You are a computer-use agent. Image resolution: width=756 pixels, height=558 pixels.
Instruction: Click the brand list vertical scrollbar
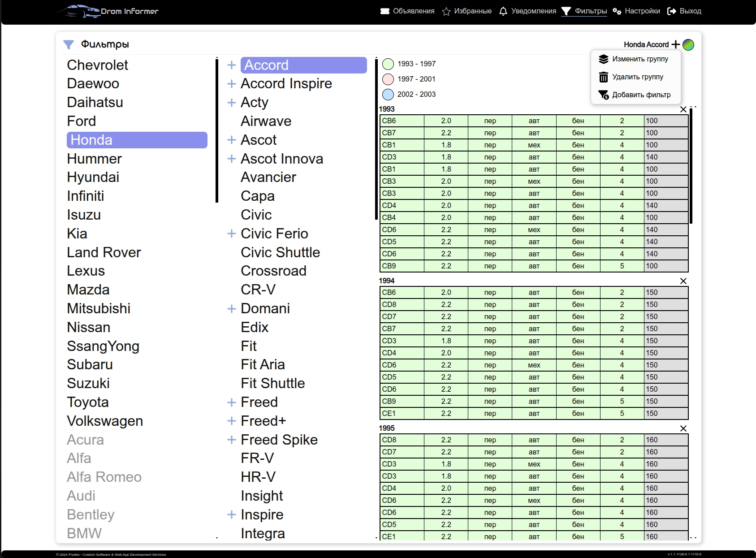217,130
